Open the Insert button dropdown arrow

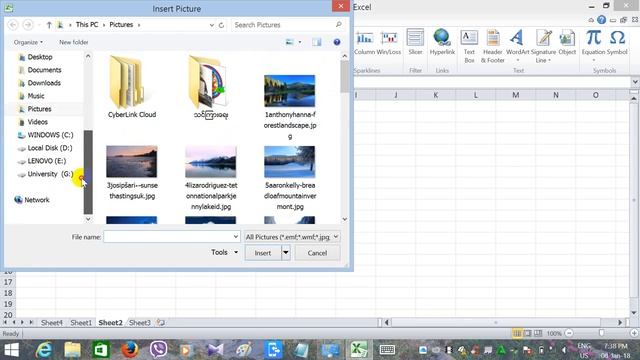pos(286,253)
